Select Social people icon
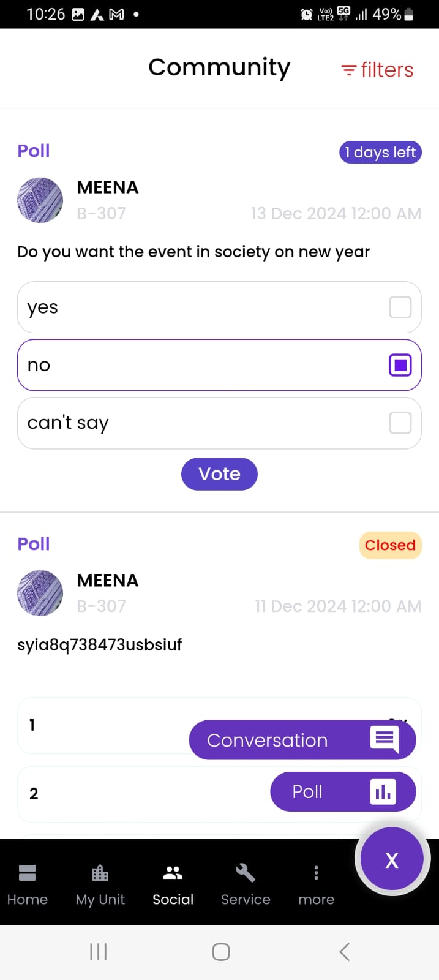The width and height of the screenshot is (439, 980). pyautogui.click(x=173, y=872)
